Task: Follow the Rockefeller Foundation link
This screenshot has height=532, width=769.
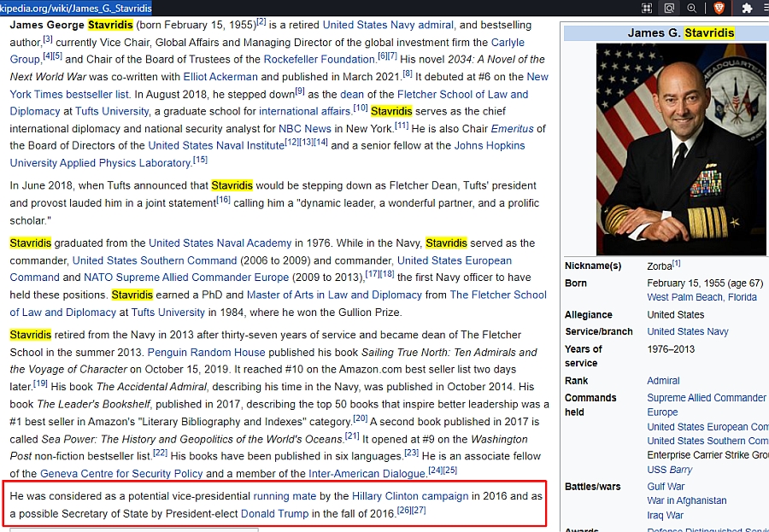Action: [x=320, y=59]
